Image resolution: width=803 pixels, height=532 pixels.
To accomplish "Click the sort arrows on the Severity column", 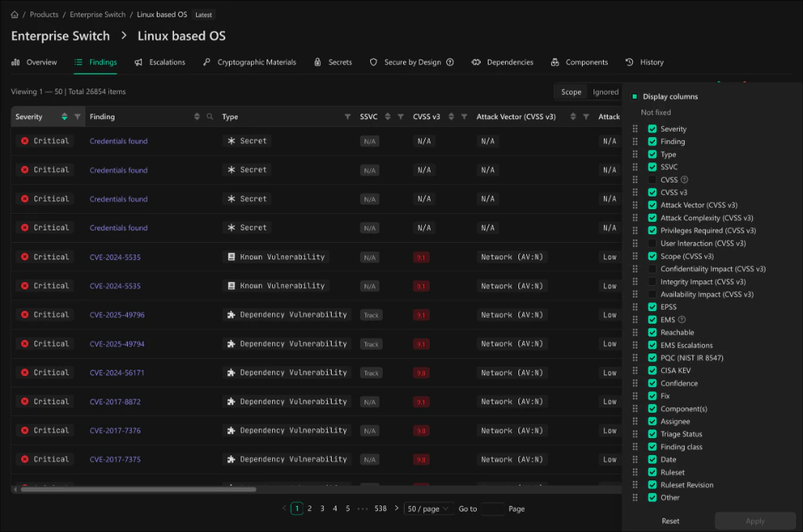I will (64, 116).
